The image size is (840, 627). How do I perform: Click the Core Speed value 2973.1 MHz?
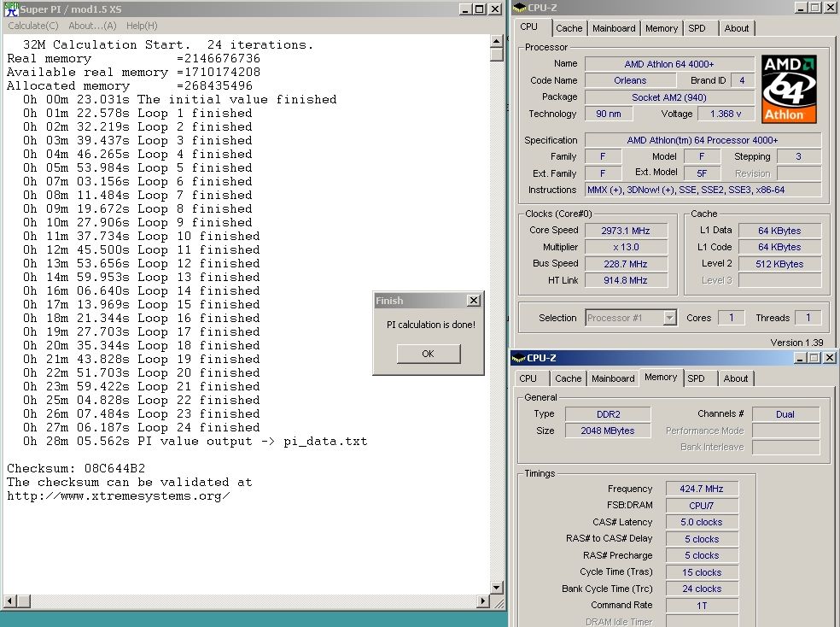tap(626, 231)
